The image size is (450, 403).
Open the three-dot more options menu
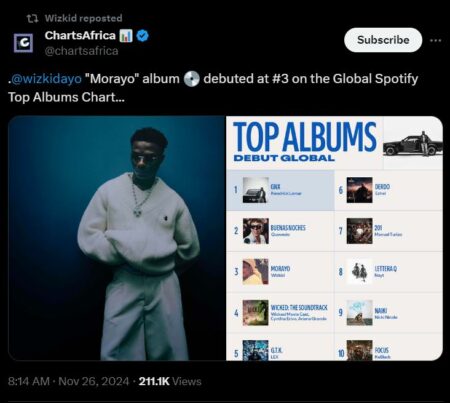click(435, 40)
